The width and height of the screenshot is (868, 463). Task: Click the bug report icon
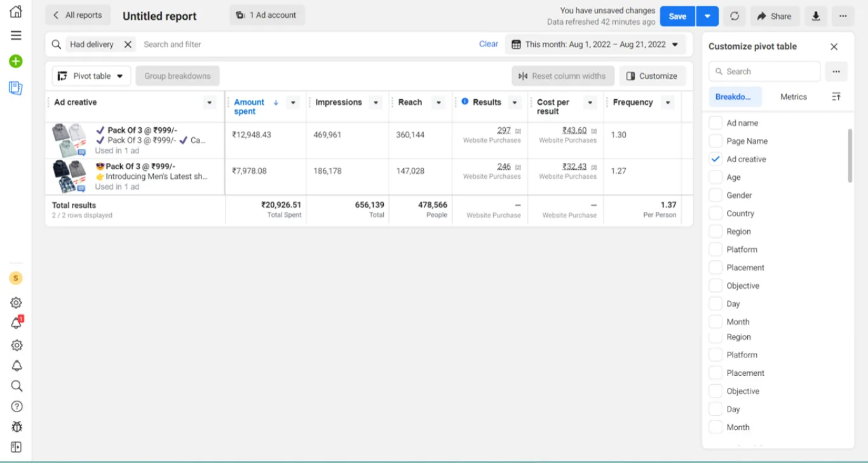point(17,427)
